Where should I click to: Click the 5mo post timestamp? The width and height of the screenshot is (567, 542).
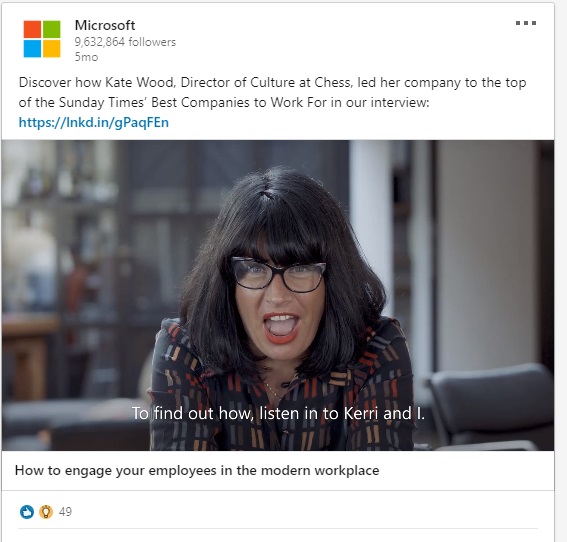coord(86,57)
